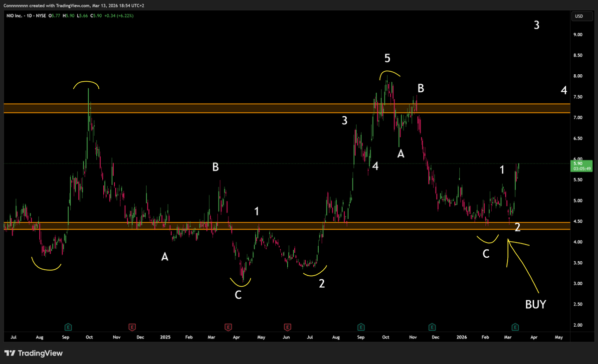The height and width of the screenshot is (364, 598).
Task: Open the USD currency selector
Action: pyautogui.click(x=582, y=16)
